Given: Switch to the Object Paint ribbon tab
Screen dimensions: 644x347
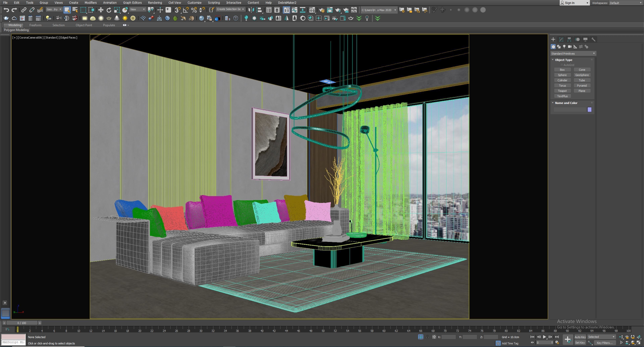Looking at the screenshot, I should [84, 25].
